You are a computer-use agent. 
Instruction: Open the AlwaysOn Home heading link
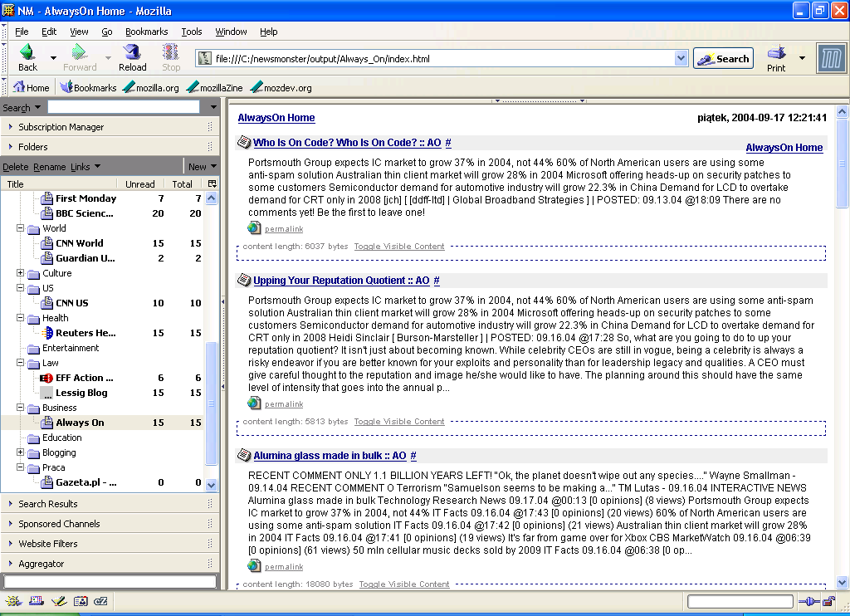click(276, 118)
